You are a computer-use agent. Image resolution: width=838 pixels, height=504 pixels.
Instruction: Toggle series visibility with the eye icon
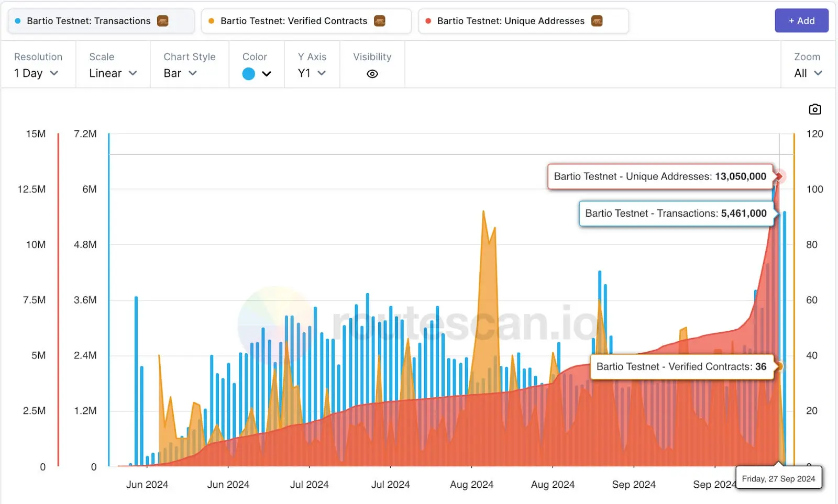372,74
